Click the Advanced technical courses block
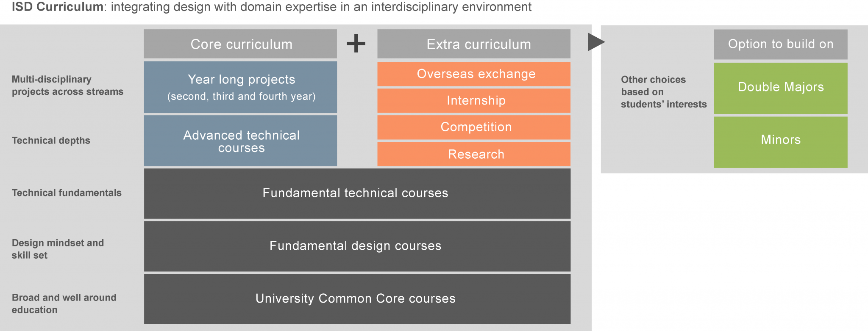 point(240,141)
